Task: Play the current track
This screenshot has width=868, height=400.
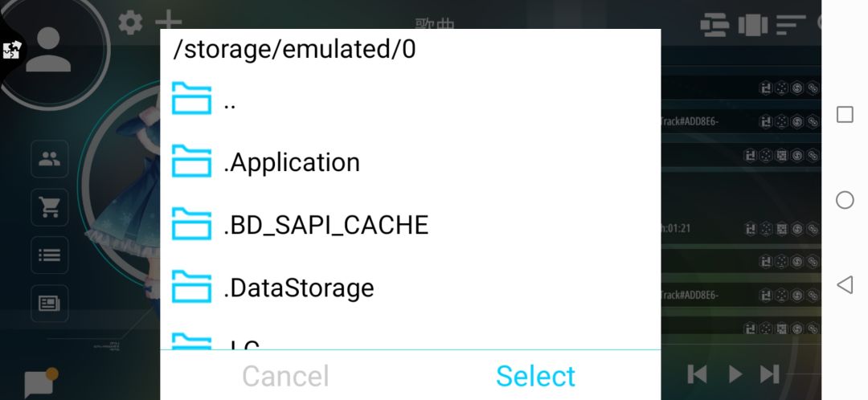Action: tap(735, 373)
